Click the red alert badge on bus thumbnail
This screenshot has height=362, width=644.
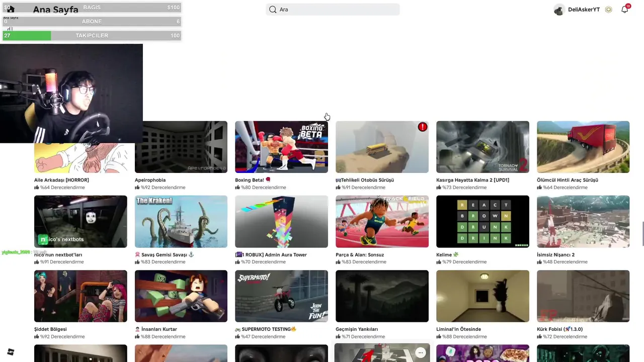(423, 127)
